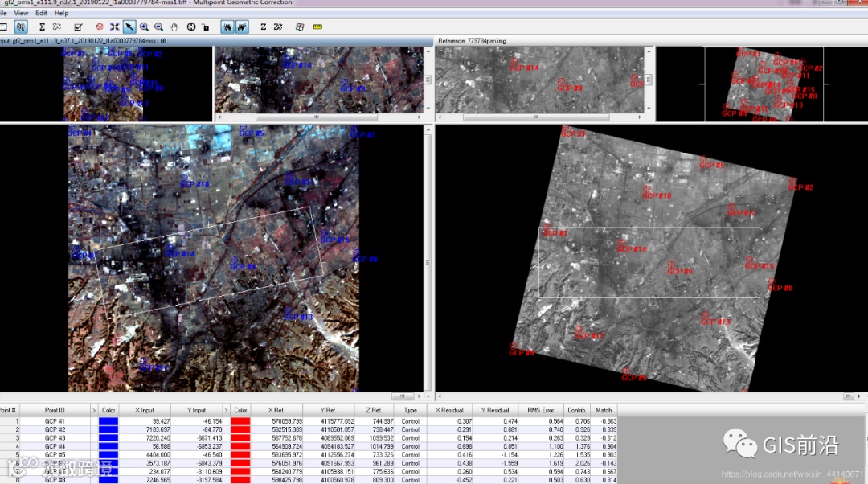Click the blue color swatch for GCP #1
The width and height of the screenshot is (868, 484).
click(108, 420)
